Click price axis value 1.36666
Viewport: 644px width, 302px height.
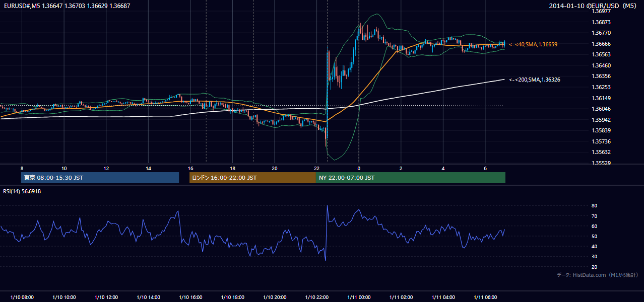pos(601,44)
